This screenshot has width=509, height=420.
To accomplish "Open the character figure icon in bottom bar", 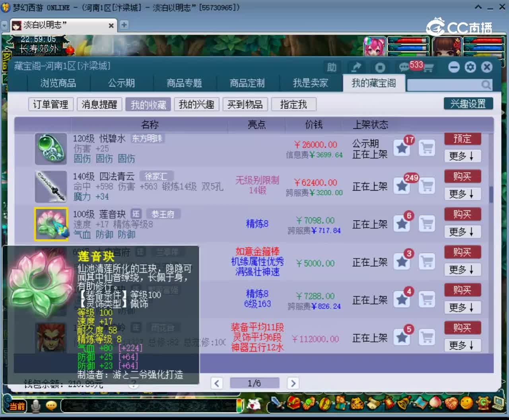I will 340,403.
